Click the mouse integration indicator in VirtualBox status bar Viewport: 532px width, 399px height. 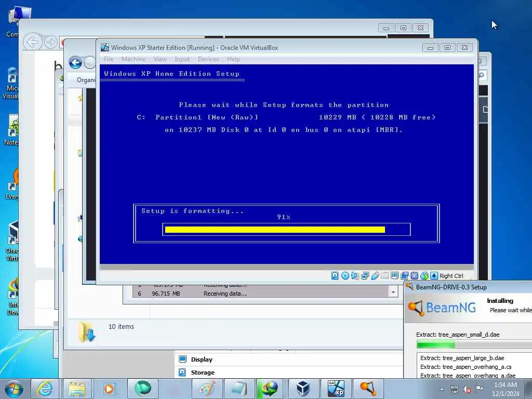tap(424, 276)
